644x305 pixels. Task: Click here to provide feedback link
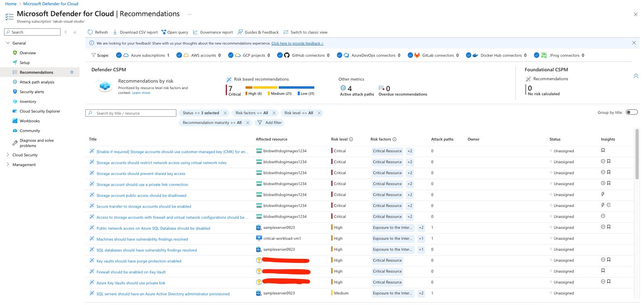click(297, 43)
